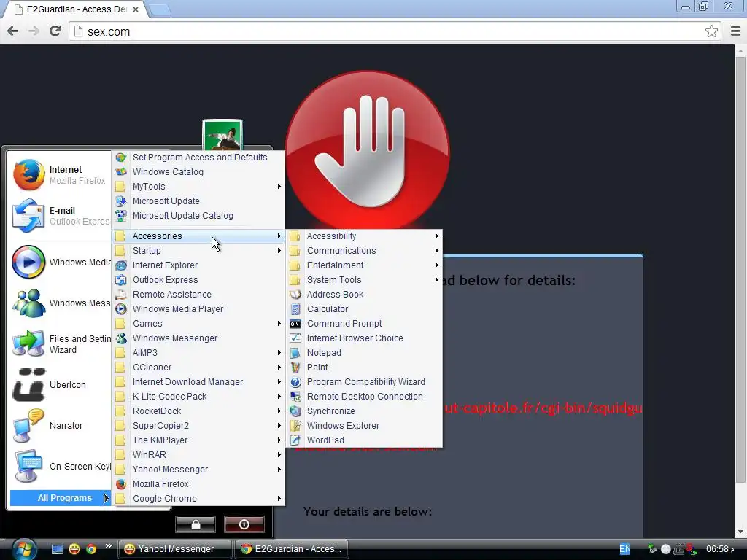
Task: Open Windows Explorer from Accessories
Action: pos(364,426)
